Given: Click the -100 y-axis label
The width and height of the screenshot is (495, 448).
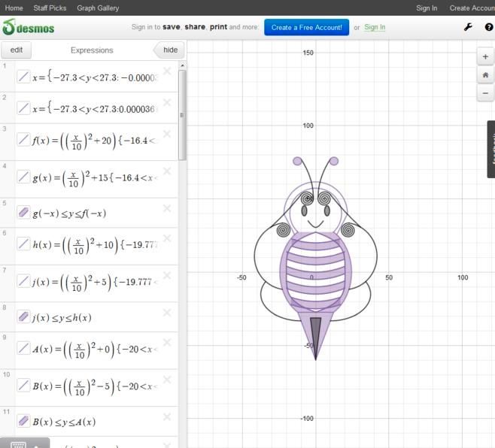Looking at the screenshot, I should click(307, 419).
